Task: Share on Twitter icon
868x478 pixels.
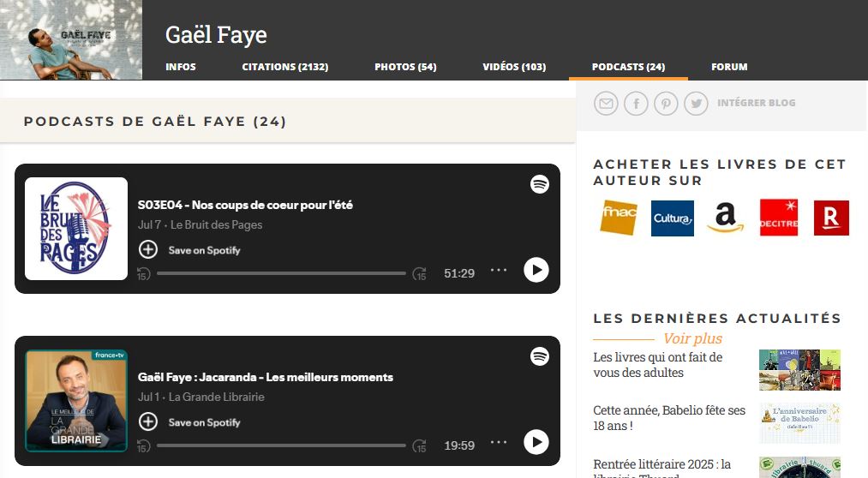Action: coord(696,104)
